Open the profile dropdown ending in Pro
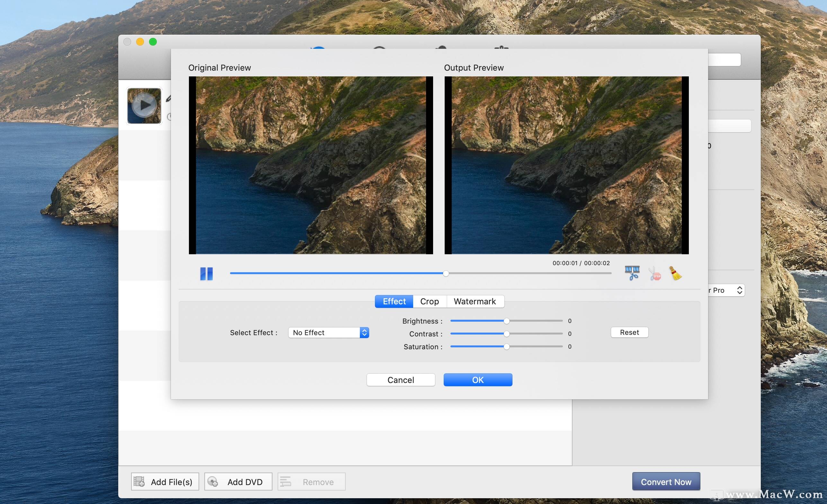 tap(726, 290)
